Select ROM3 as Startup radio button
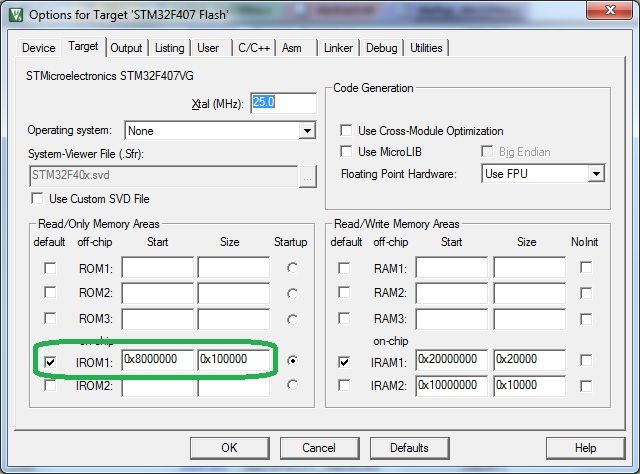 point(292,319)
